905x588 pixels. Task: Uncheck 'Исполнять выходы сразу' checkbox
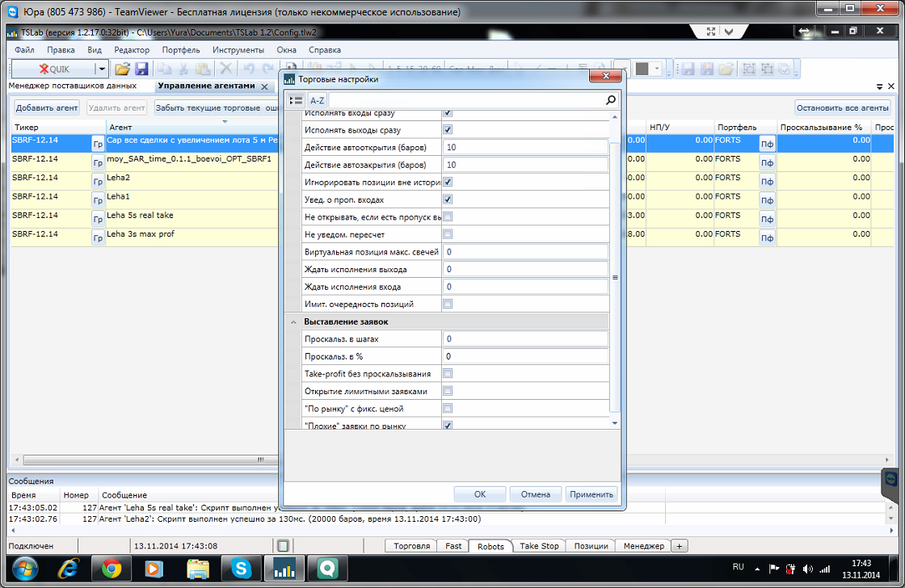click(x=448, y=130)
